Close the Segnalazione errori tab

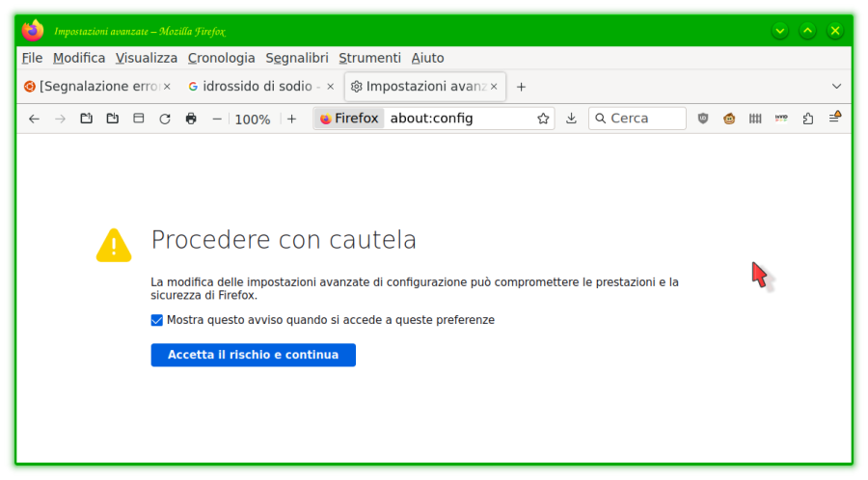coord(167,87)
